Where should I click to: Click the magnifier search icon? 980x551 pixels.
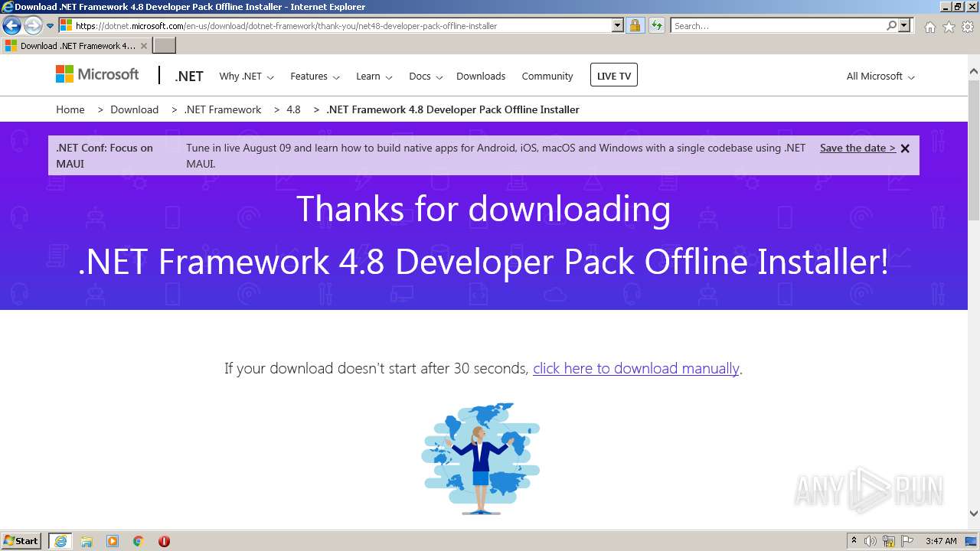[891, 25]
